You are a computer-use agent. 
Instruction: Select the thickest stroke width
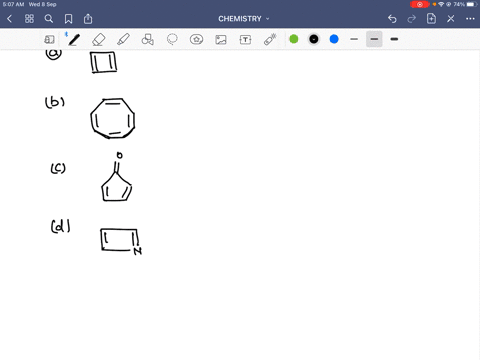(x=394, y=39)
